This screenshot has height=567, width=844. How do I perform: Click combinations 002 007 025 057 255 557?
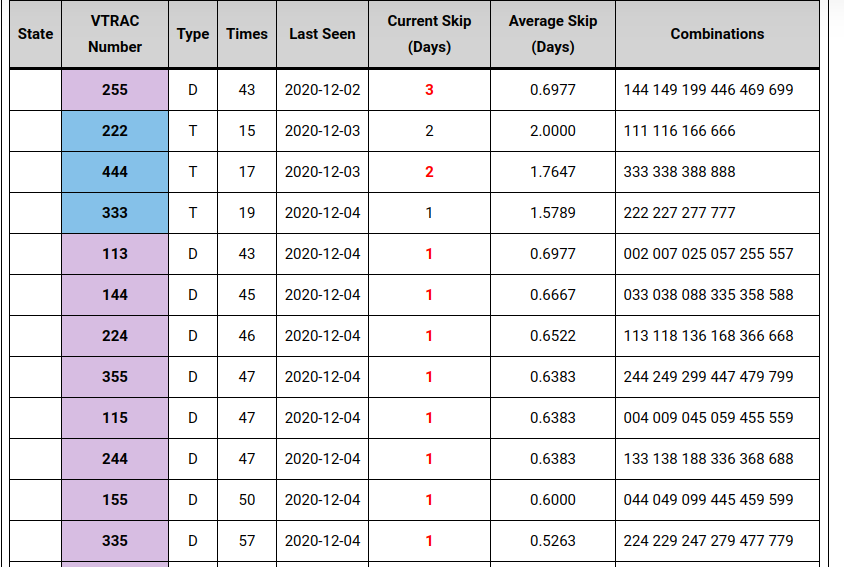tap(708, 254)
